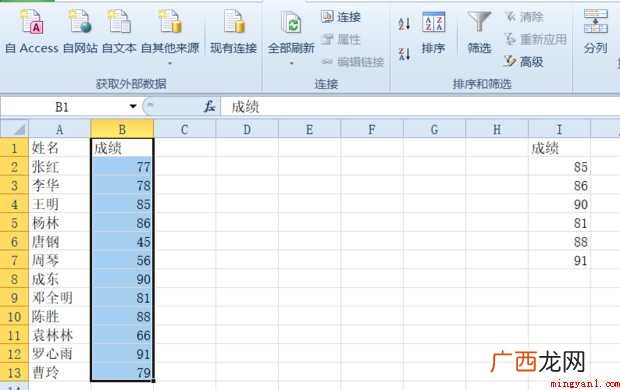Open the Sort (排序) dialog
The image size is (620, 390).
tap(433, 32)
